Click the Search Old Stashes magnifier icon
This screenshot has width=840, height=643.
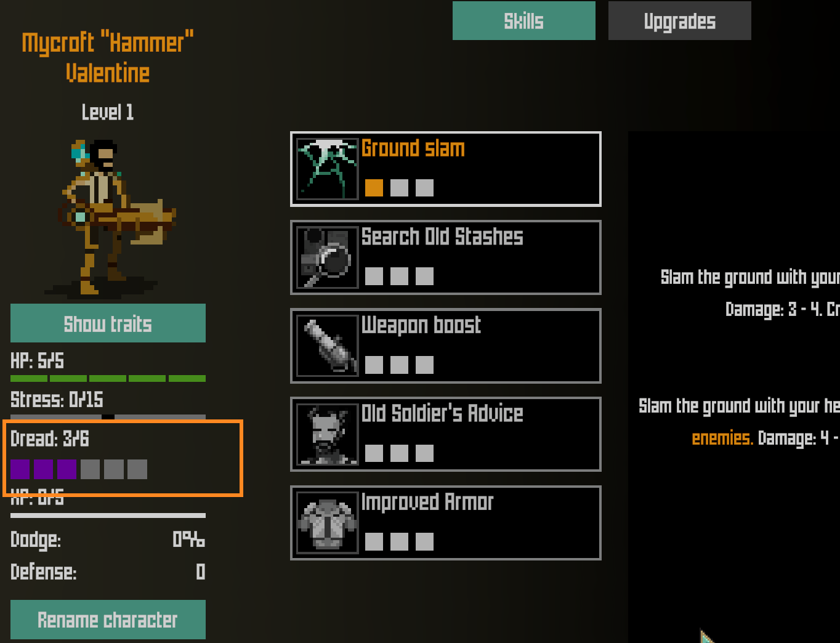point(328,257)
